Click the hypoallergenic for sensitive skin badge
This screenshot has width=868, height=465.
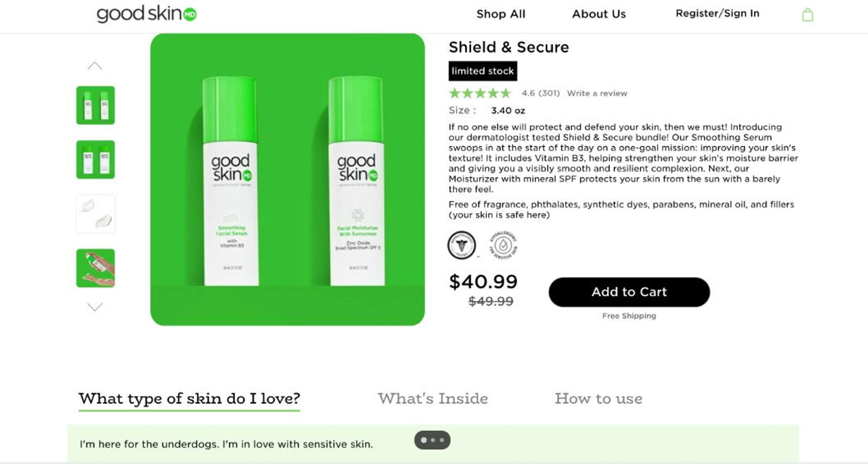click(x=503, y=245)
